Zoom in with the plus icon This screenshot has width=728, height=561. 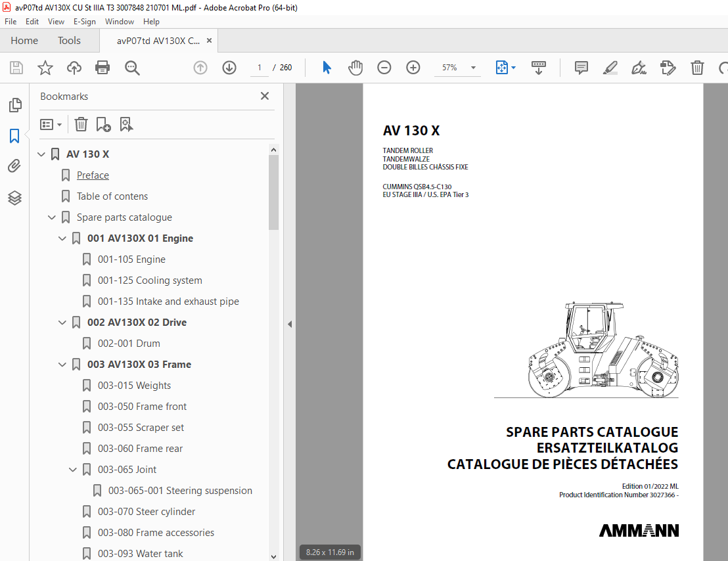(413, 68)
